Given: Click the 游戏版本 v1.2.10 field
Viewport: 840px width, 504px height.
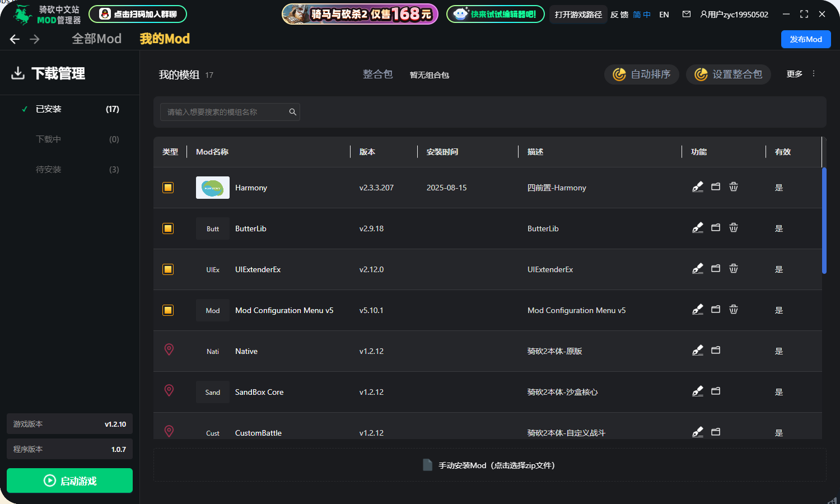Looking at the screenshot, I should click(69, 424).
